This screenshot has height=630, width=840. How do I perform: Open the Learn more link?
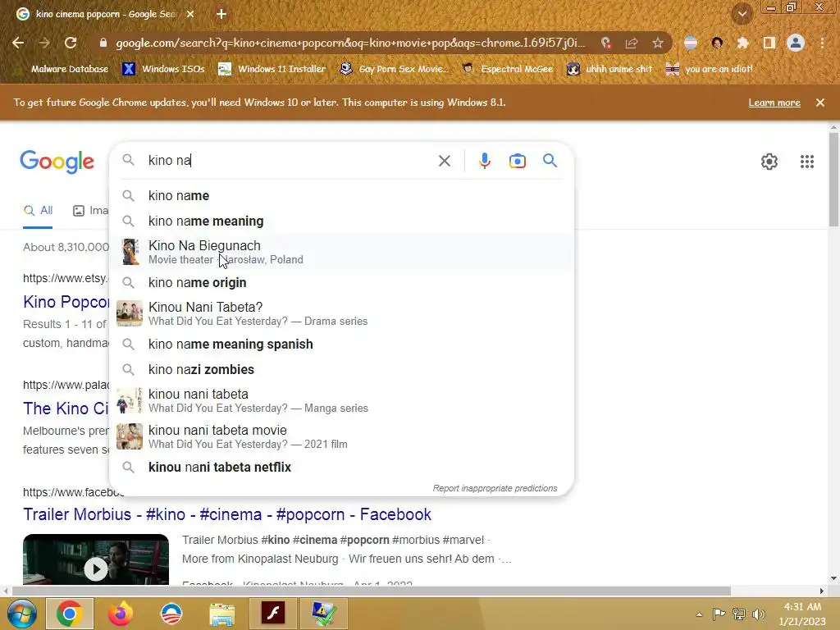click(x=774, y=103)
